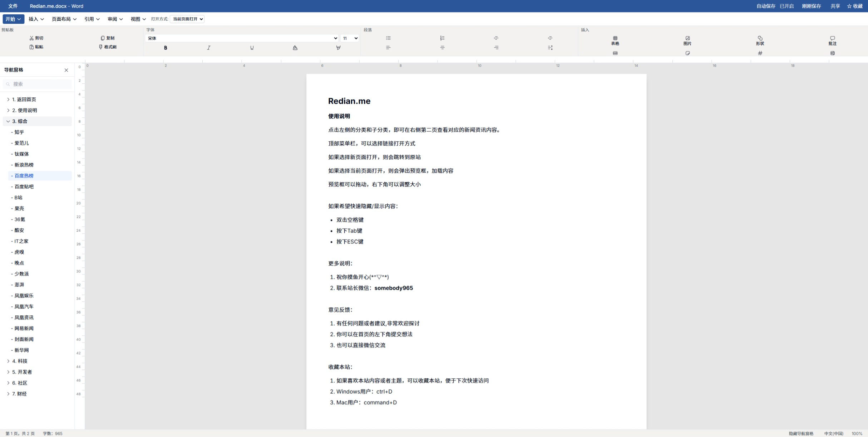Insert a picture into the document
868x437 pixels.
(x=687, y=40)
